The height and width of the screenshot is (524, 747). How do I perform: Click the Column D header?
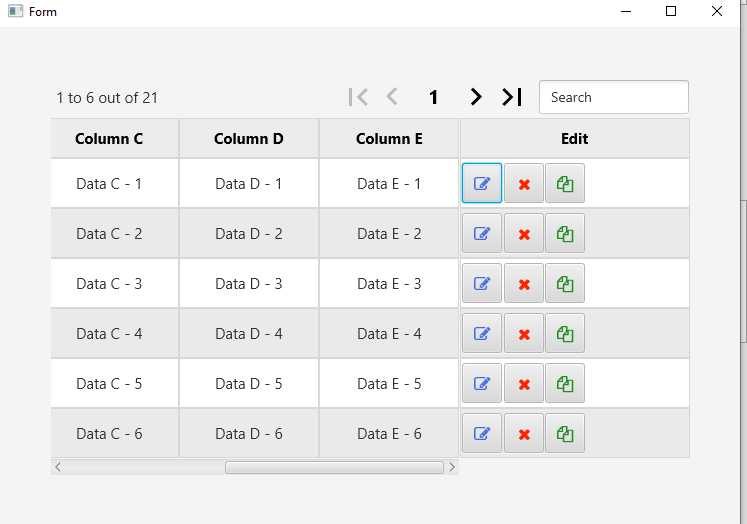pos(249,139)
